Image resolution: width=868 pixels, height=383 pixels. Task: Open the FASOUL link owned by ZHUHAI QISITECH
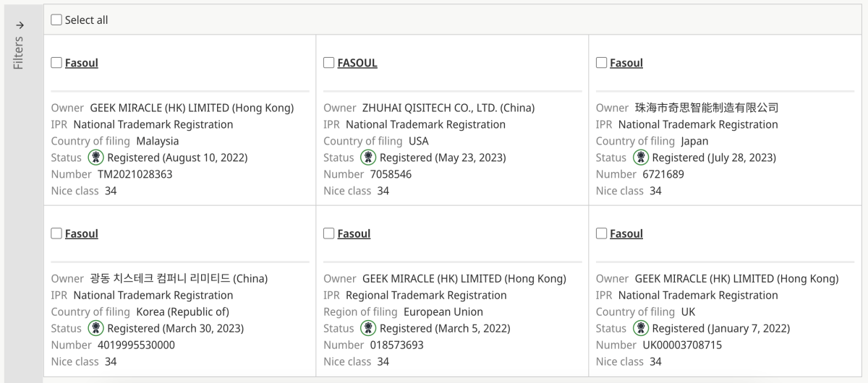[357, 63]
